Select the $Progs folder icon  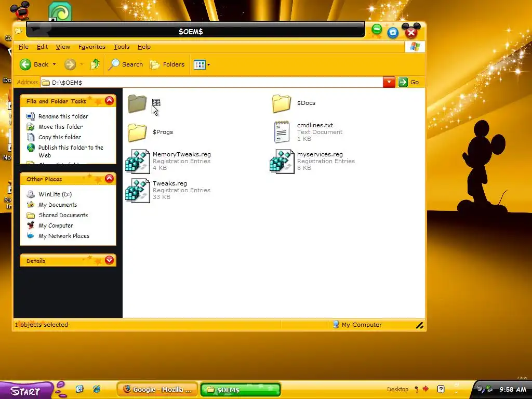click(137, 132)
